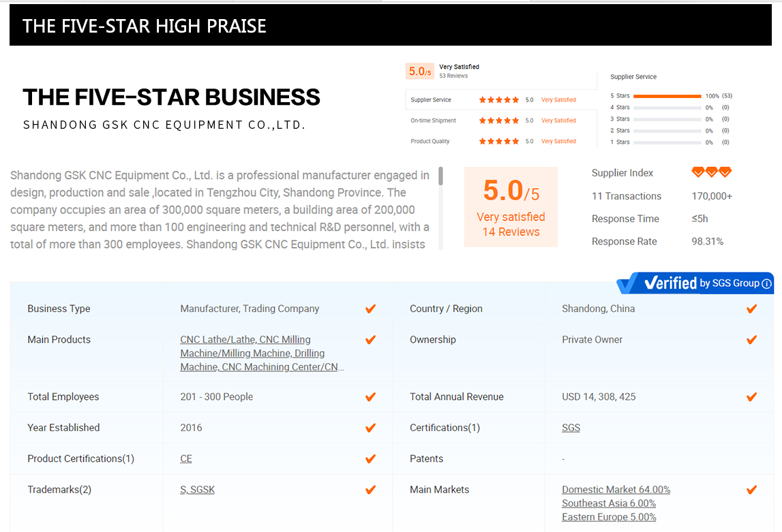Image resolution: width=782 pixels, height=532 pixels.
Task: Click the Product Quality star rating
Action: [x=498, y=142]
